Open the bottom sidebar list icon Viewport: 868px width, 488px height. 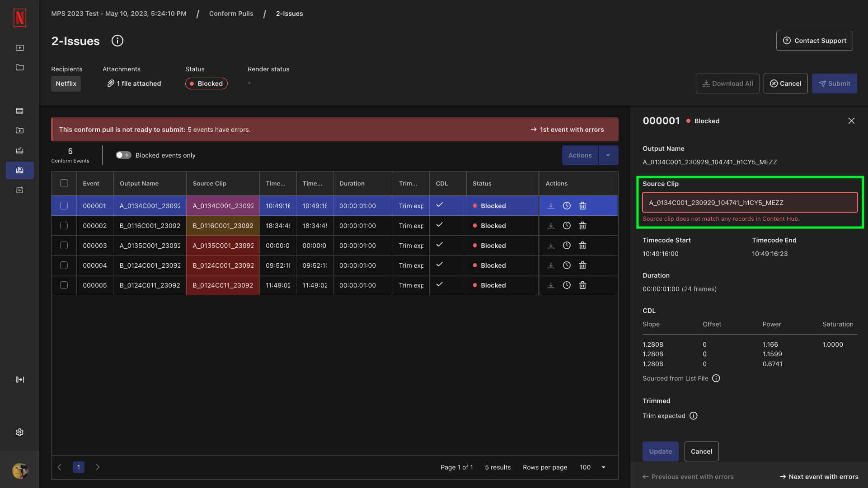click(19, 190)
